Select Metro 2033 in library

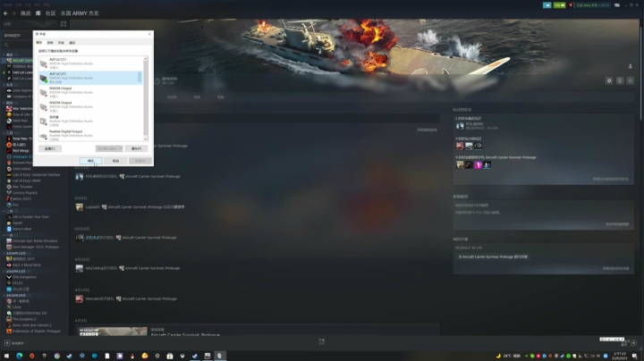tap(21, 198)
